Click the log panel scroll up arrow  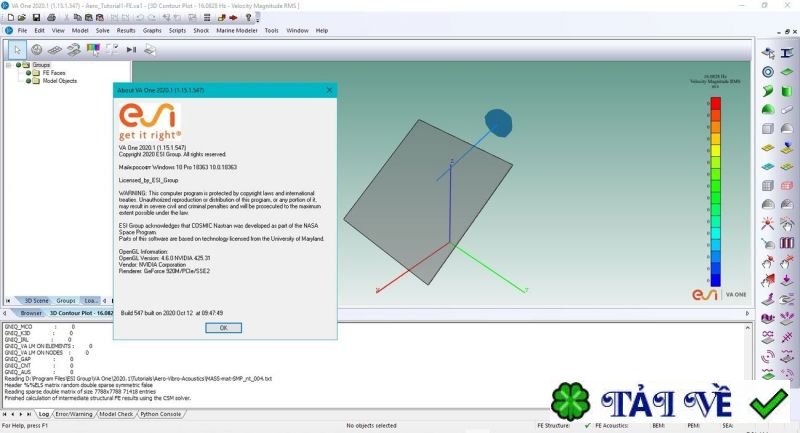coord(748,328)
